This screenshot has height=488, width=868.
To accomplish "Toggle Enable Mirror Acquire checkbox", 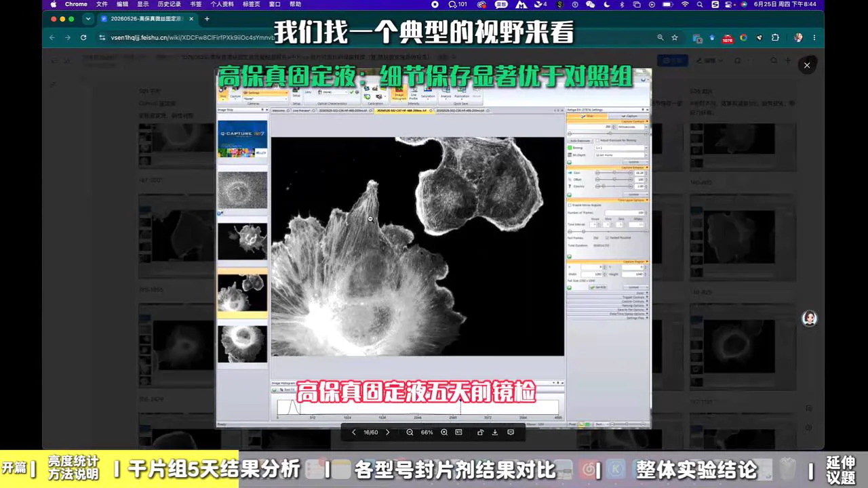I will click(570, 205).
